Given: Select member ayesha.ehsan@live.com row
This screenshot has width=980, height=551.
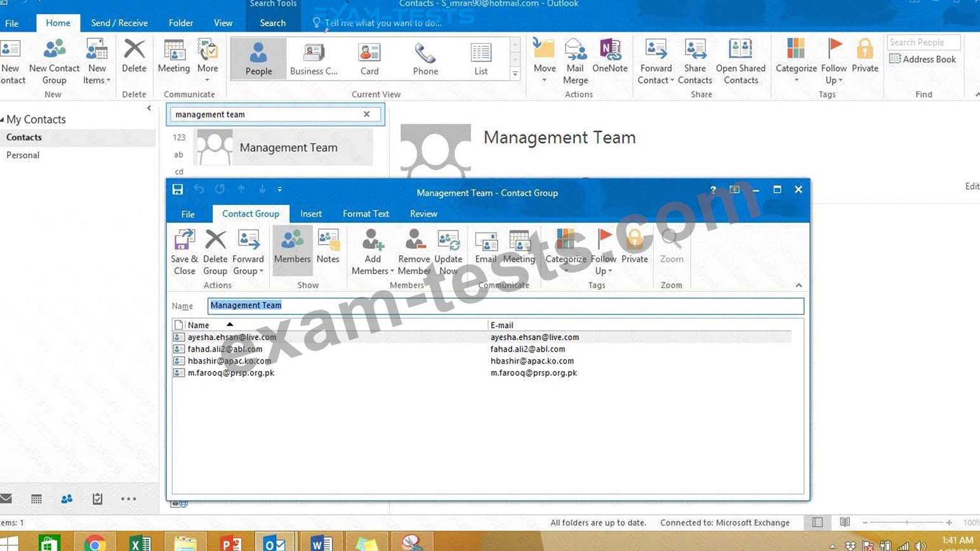Looking at the screenshot, I should [x=482, y=337].
